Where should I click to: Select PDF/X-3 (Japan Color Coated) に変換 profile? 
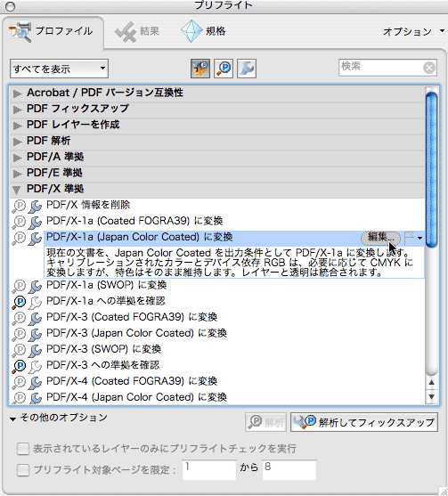click(x=136, y=333)
